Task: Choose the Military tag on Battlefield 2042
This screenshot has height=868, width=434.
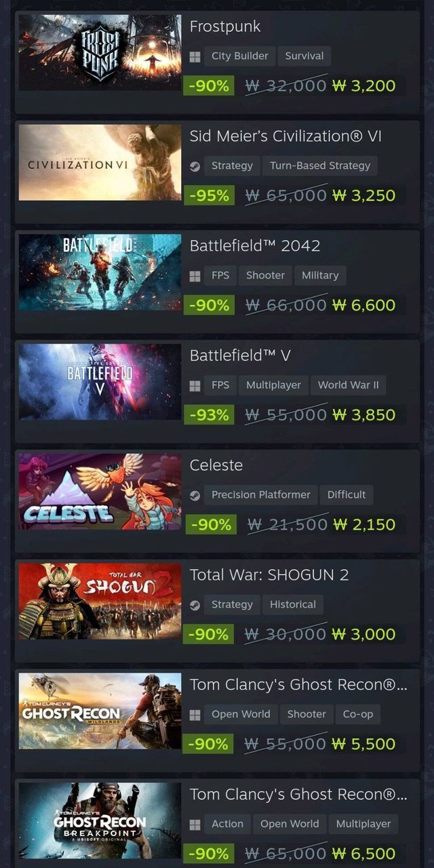Action: click(x=320, y=276)
